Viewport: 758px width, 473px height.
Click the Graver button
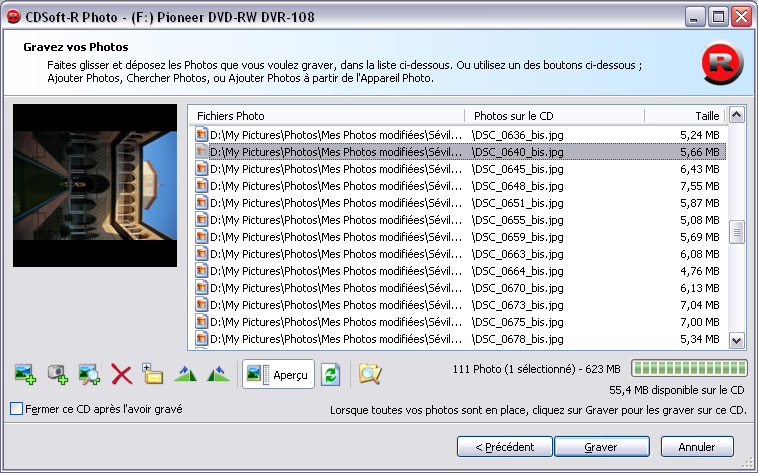601,447
